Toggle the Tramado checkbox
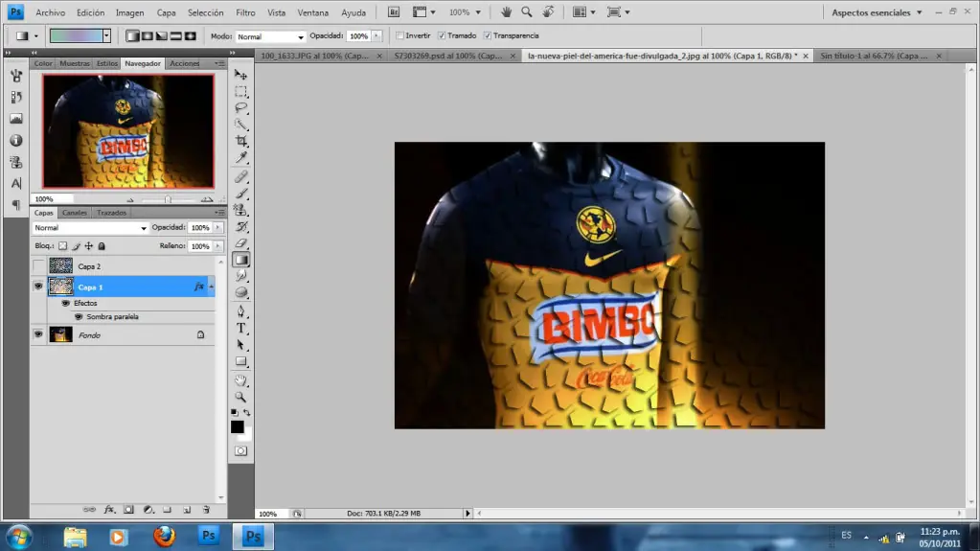 (x=442, y=35)
